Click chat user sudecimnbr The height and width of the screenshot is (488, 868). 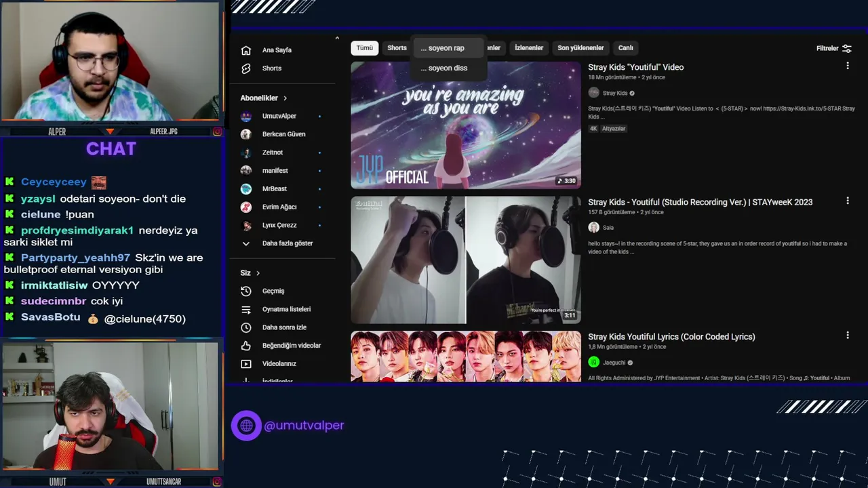[54, 301]
